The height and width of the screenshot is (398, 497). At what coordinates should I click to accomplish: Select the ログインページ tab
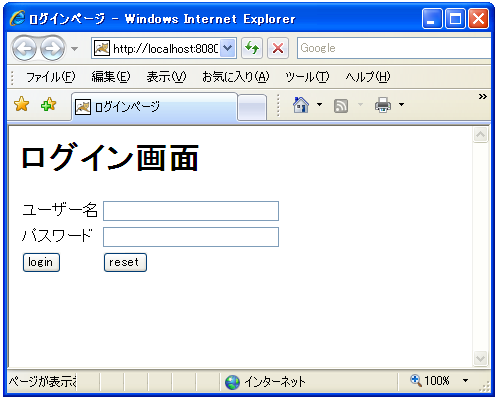pos(155,107)
